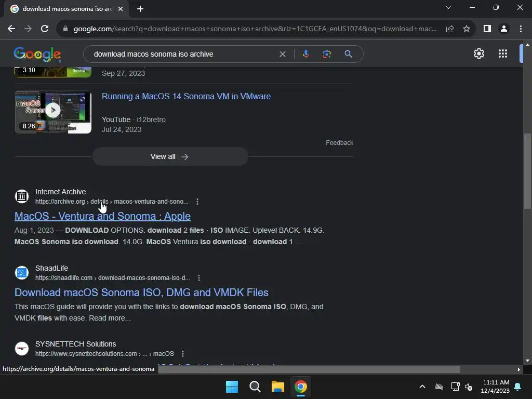Reload the current page
Viewport: 532px width, 399px height.
coord(45,29)
